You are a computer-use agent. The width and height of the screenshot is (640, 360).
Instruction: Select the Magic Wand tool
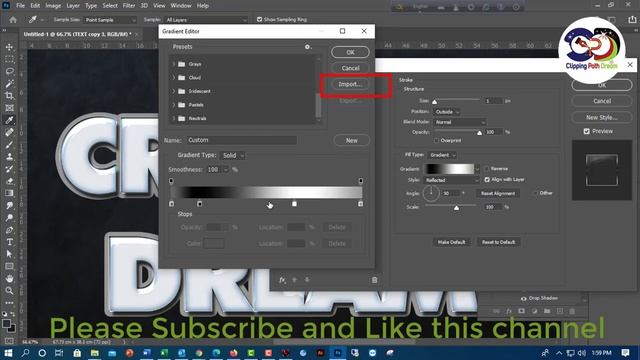[x=9, y=84]
